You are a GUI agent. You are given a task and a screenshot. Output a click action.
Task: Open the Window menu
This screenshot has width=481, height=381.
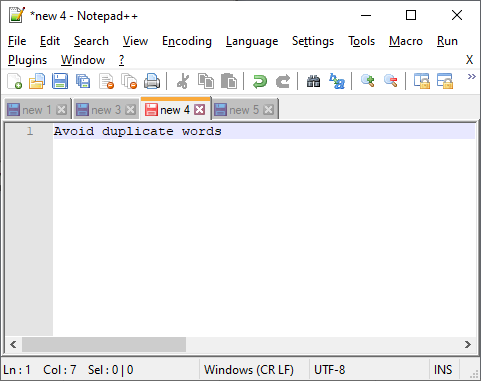pos(83,60)
